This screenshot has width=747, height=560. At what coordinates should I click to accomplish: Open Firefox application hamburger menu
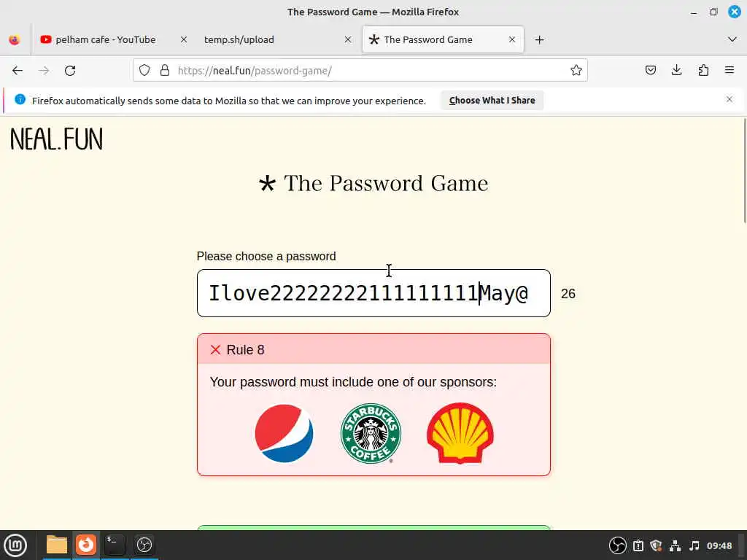pos(729,71)
